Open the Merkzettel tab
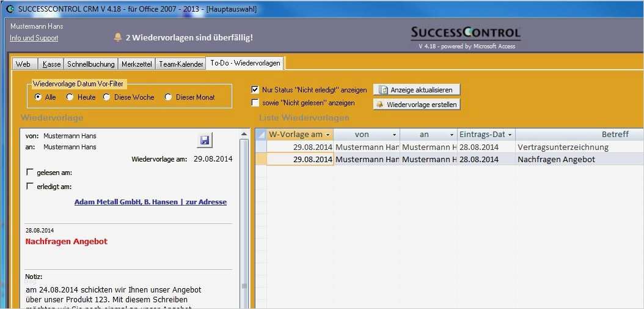The width and height of the screenshot is (644, 309). (136, 64)
